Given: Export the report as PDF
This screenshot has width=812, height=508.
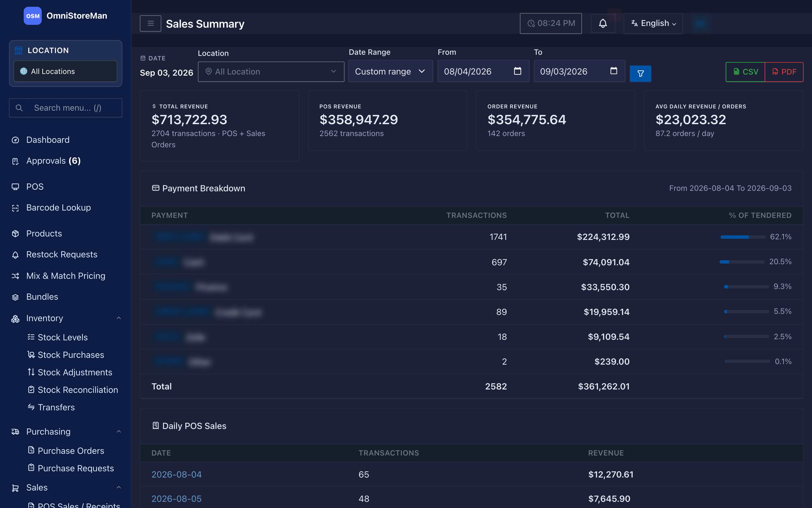Looking at the screenshot, I should (x=784, y=72).
